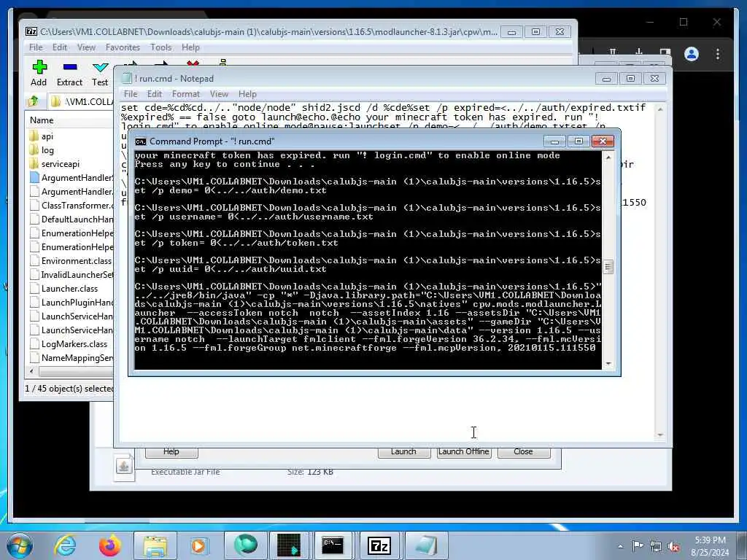Open the Edit menu in Notepad

click(x=155, y=94)
